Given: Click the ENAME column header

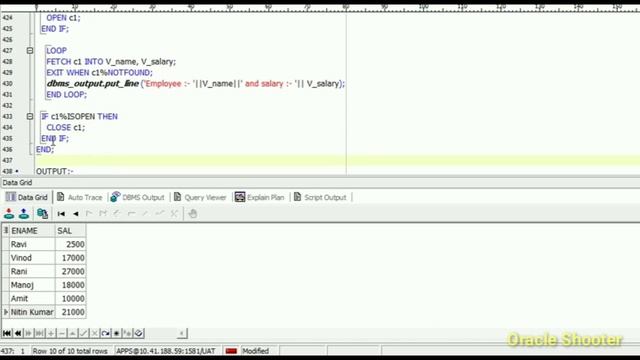Looking at the screenshot, I should point(32,231).
